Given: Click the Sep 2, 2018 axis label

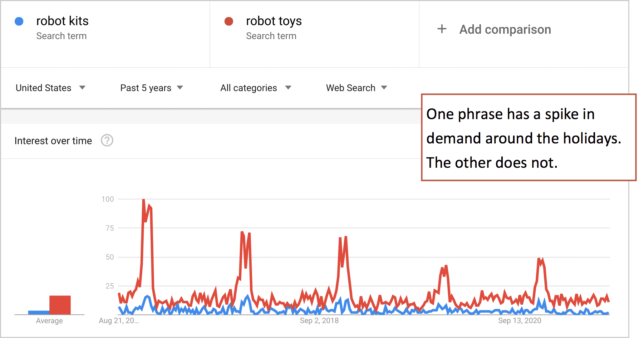Looking at the screenshot, I should coord(319,320).
